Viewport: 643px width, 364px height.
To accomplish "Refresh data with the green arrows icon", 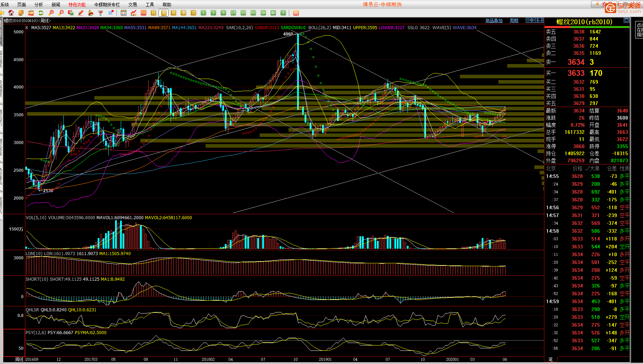I will coord(41,13).
